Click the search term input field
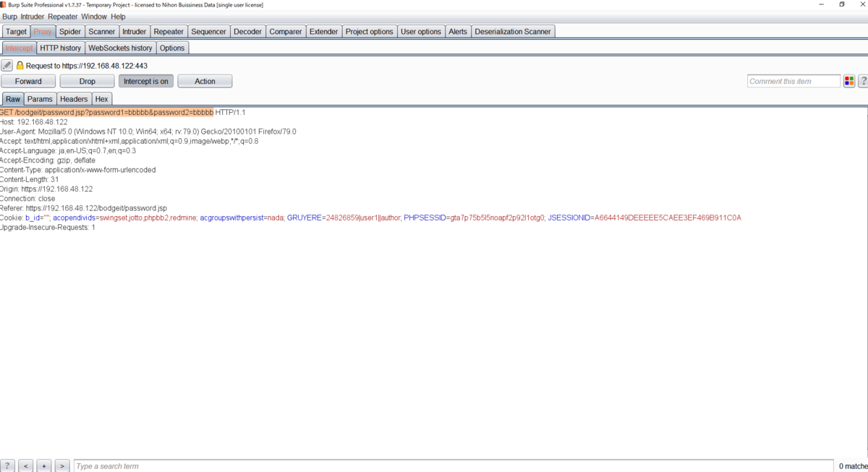The width and height of the screenshot is (868, 472). 454,466
